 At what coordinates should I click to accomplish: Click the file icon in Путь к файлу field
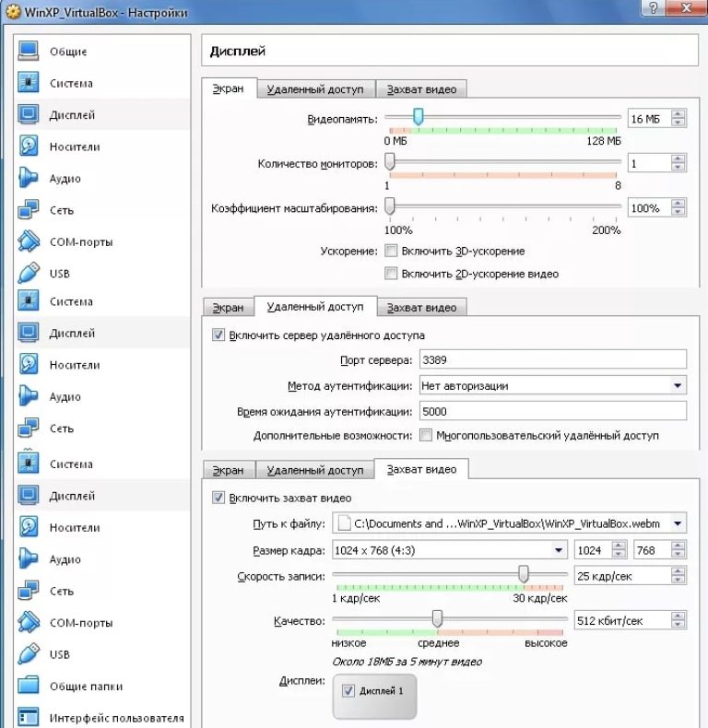pyautogui.click(x=344, y=523)
